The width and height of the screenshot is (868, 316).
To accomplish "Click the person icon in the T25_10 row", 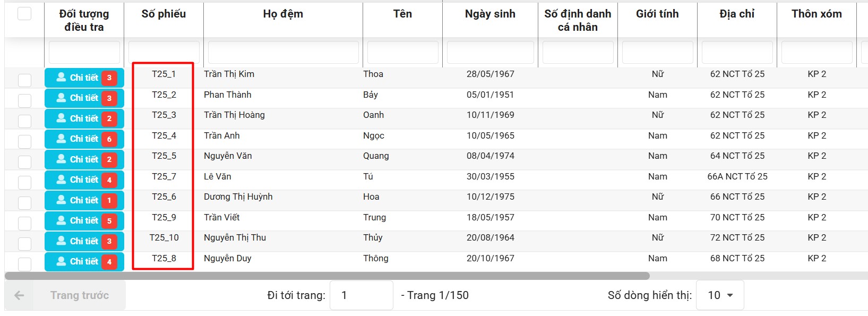I will point(62,241).
